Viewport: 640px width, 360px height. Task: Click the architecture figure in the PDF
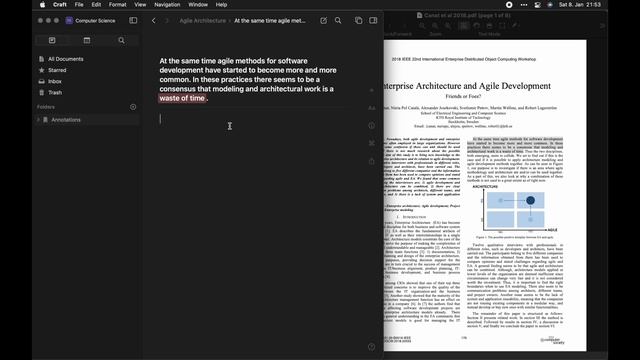coord(515,210)
